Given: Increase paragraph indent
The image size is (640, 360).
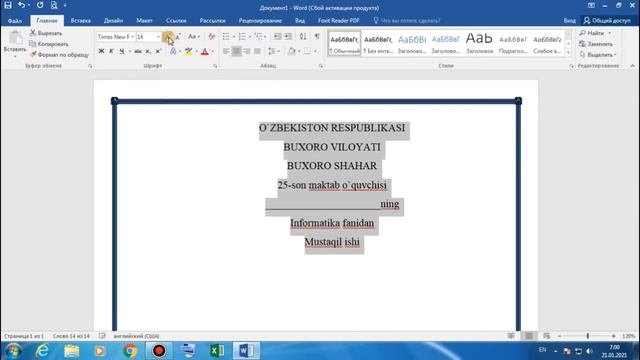Looking at the screenshot, I should 288,37.
